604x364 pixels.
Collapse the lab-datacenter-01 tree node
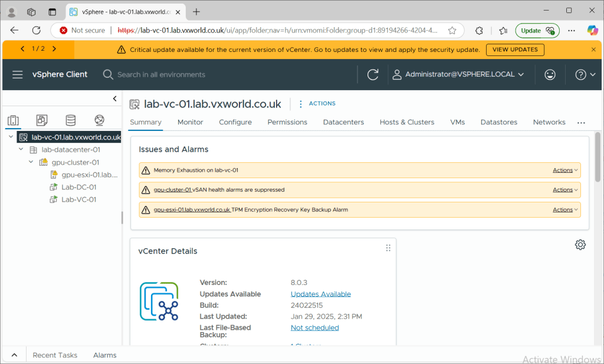[x=21, y=149]
